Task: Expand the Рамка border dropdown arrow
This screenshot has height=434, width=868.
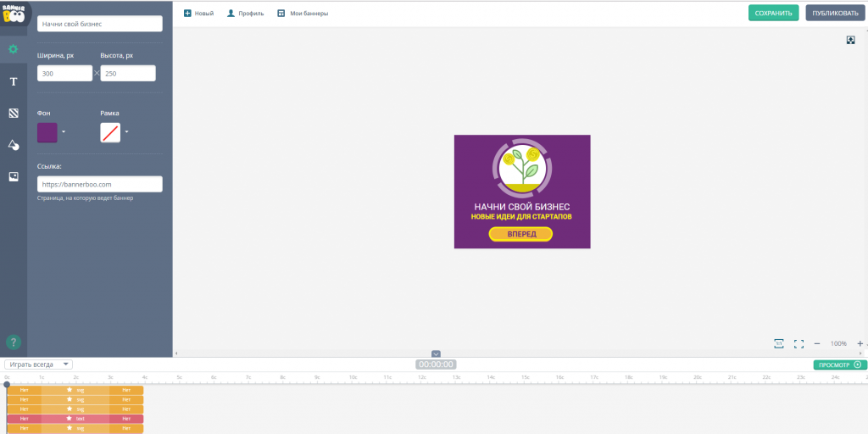Action: tap(127, 132)
